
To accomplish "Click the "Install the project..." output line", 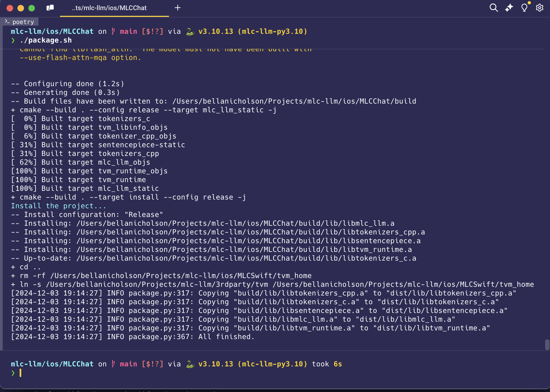I will (x=58, y=206).
